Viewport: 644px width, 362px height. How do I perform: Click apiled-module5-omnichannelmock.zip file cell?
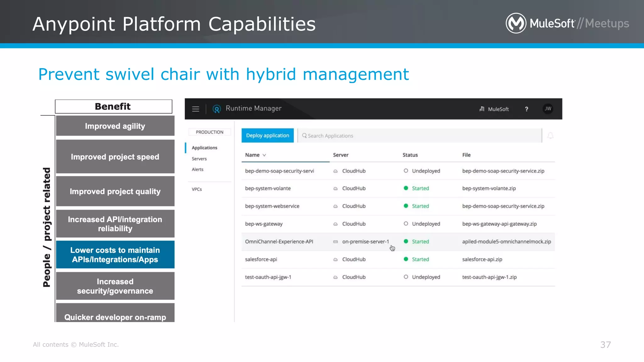click(507, 242)
